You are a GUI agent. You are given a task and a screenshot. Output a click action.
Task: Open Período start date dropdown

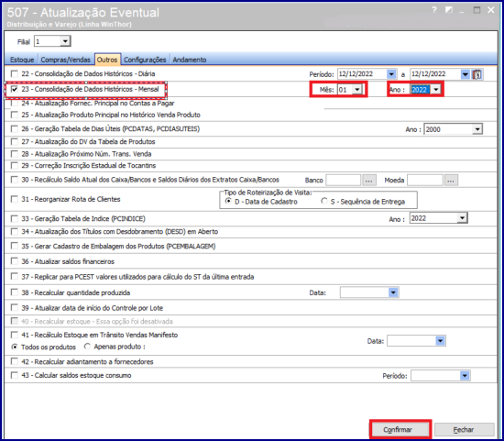click(391, 74)
